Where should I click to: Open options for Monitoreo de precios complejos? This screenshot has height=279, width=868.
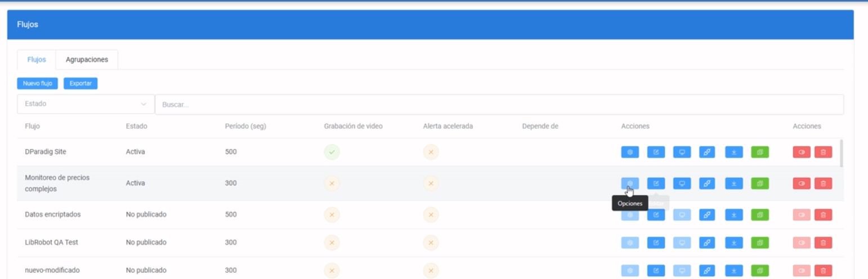[630, 183]
